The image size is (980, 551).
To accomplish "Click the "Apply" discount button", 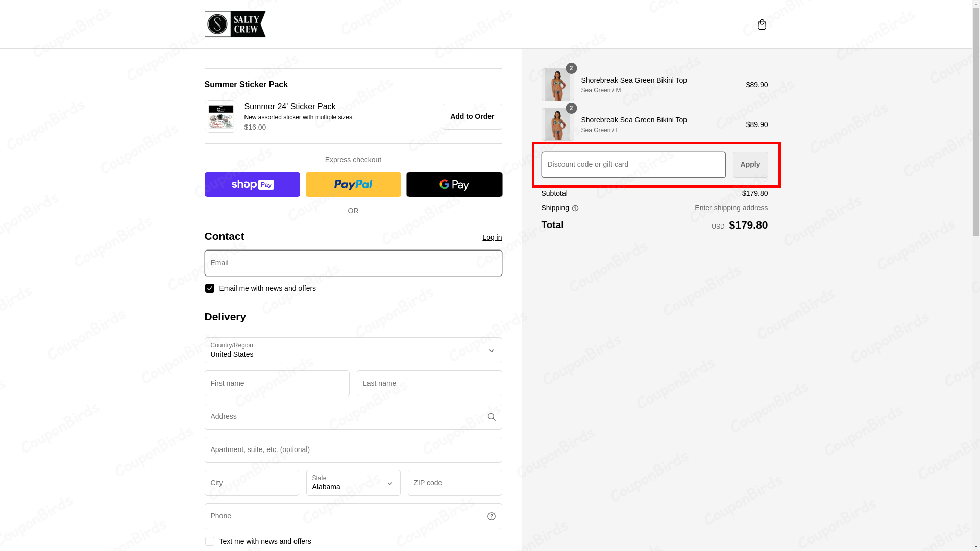I will [750, 164].
